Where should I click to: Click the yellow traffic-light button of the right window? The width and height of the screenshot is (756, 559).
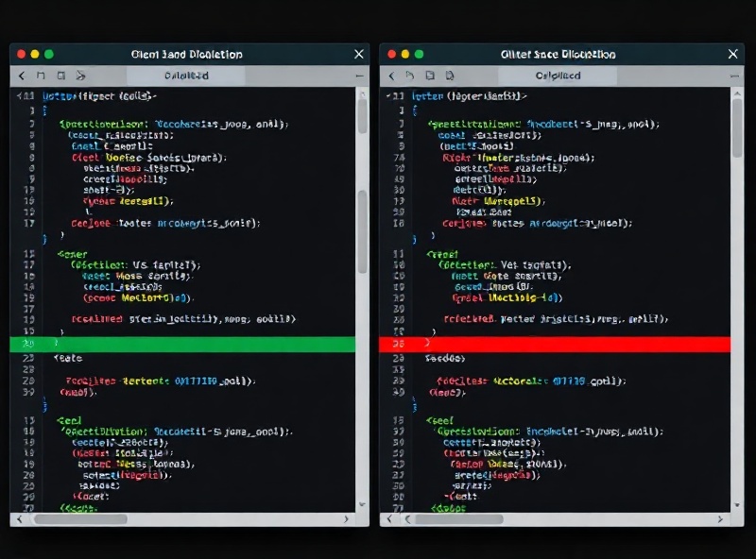point(405,54)
